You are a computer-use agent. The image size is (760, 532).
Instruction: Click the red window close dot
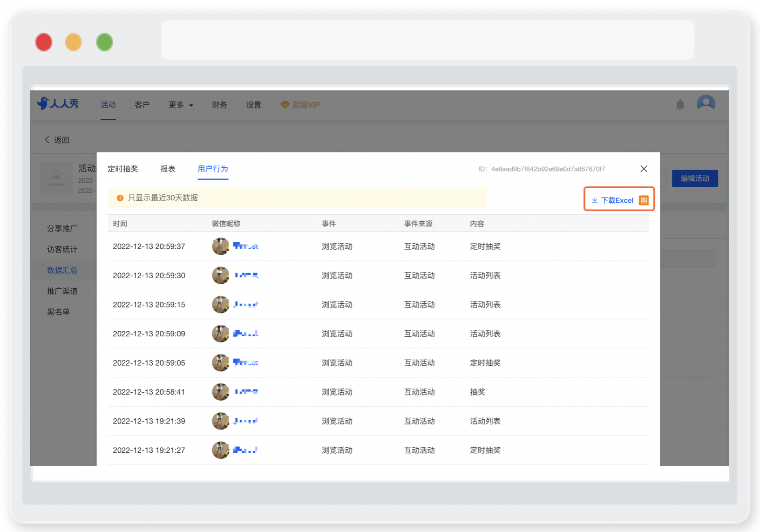tap(44, 42)
